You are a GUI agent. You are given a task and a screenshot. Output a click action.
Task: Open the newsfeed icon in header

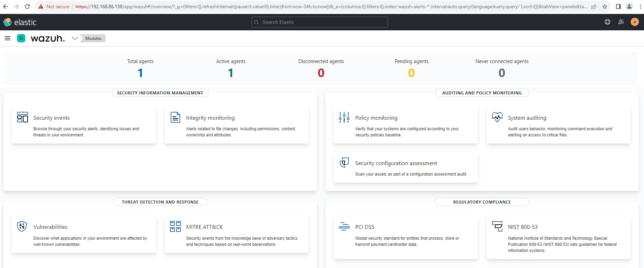click(x=621, y=22)
